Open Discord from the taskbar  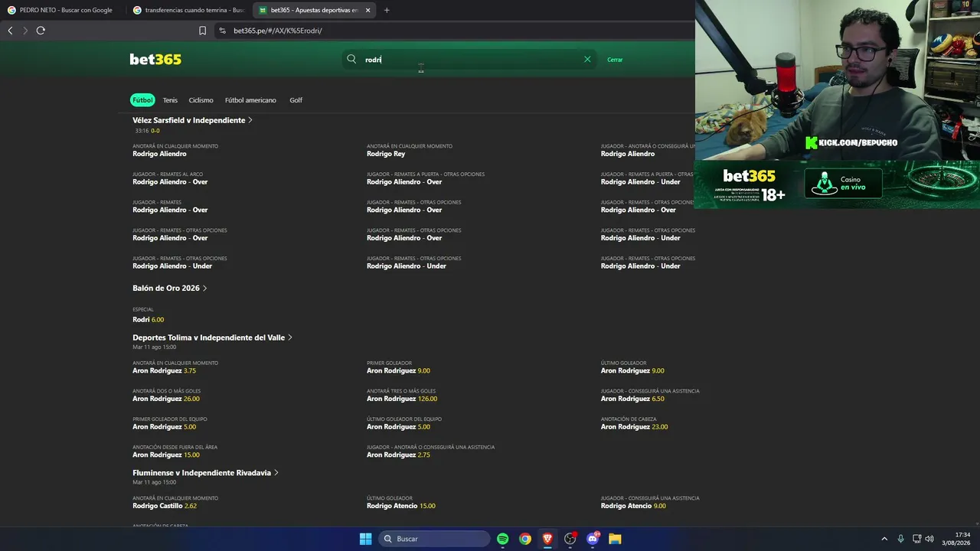tap(593, 539)
